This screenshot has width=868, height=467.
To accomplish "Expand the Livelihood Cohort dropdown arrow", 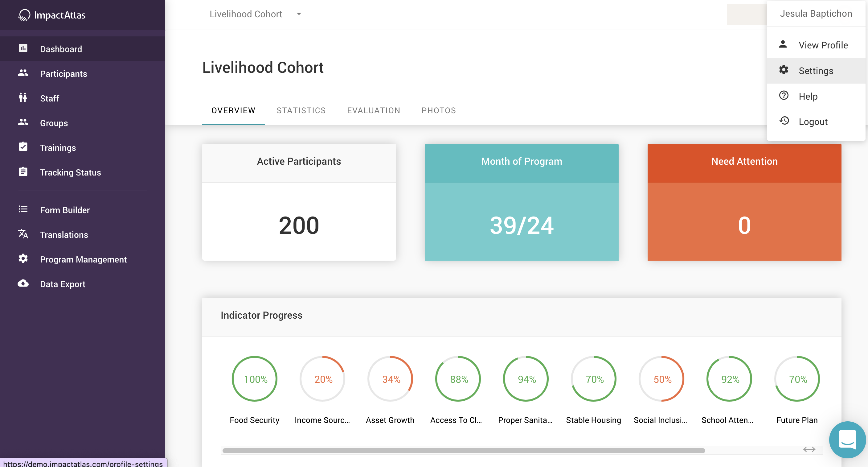I will pos(299,14).
